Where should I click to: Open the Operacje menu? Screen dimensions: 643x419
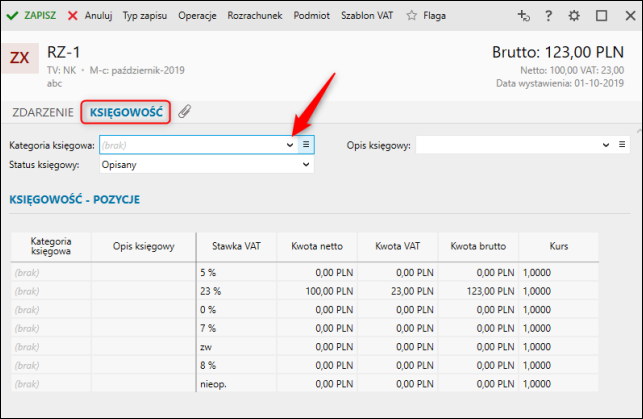[x=197, y=16]
